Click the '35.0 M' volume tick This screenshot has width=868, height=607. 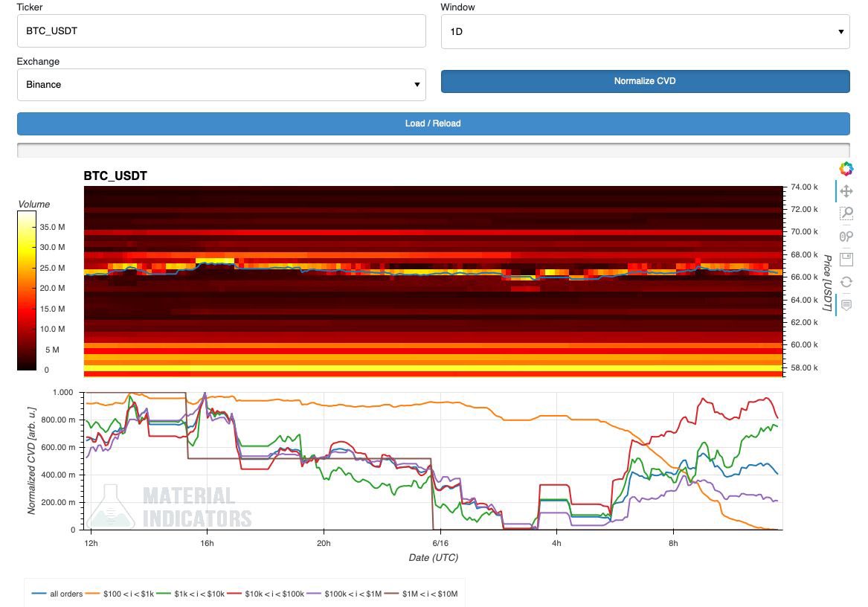[x=52, y=227]
